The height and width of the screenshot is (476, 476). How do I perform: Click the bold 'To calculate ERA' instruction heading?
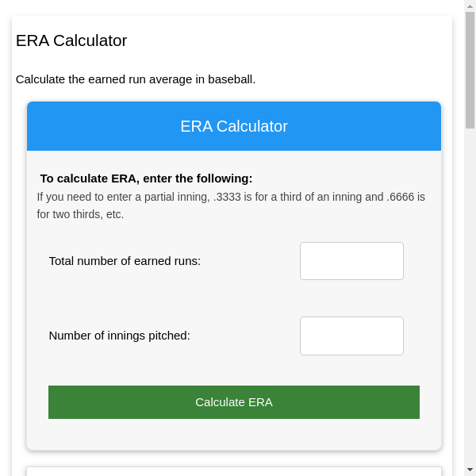pyautogui.click(x=146, y=178)
